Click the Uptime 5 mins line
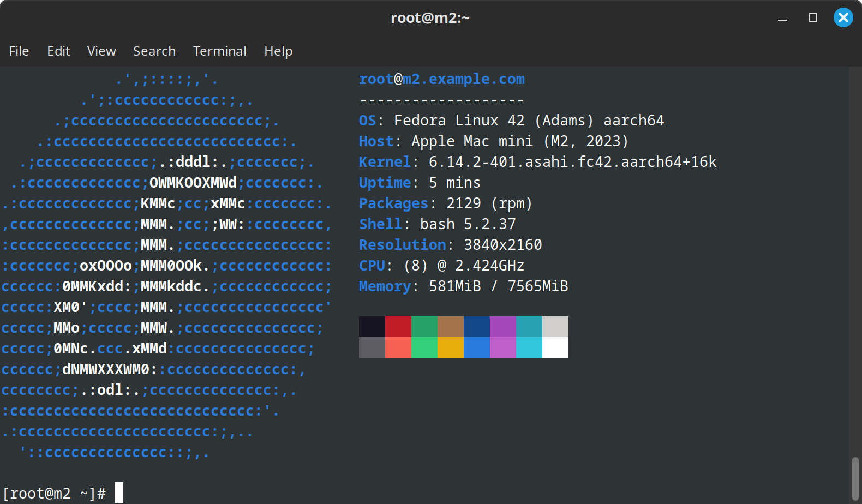Screen dimensions: 862x504 point(420,183)
